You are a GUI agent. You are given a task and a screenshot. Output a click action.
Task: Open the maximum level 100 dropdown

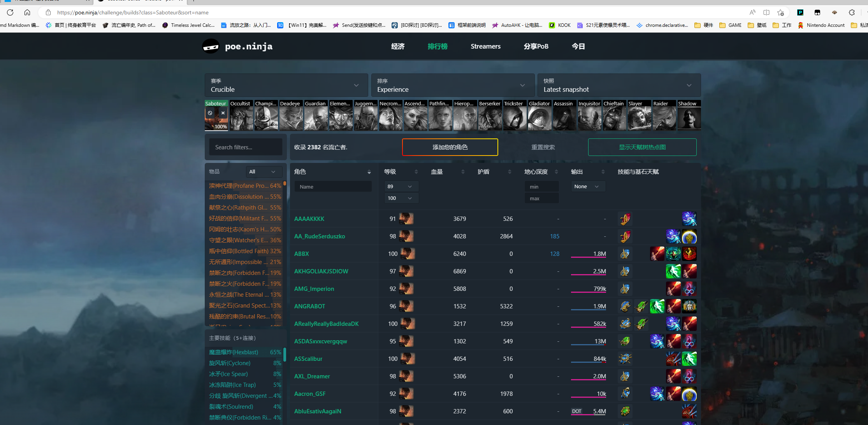click(x=401, y=198)
